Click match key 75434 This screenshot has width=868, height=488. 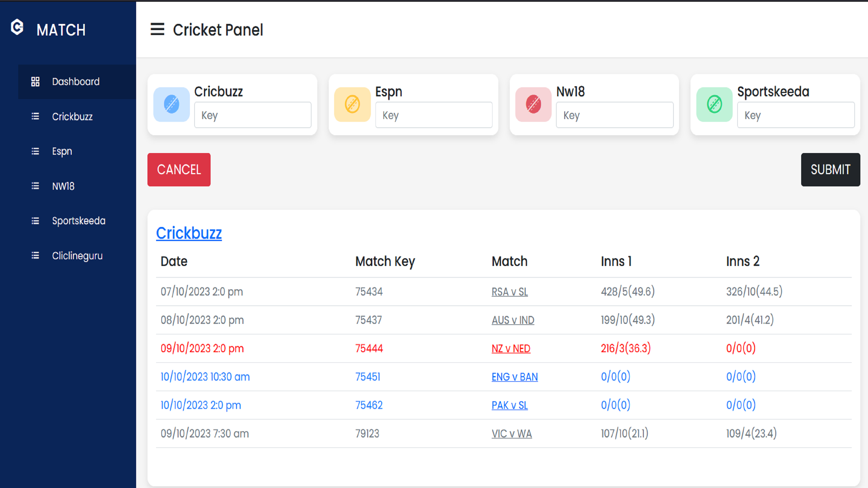tap(369, 292)
